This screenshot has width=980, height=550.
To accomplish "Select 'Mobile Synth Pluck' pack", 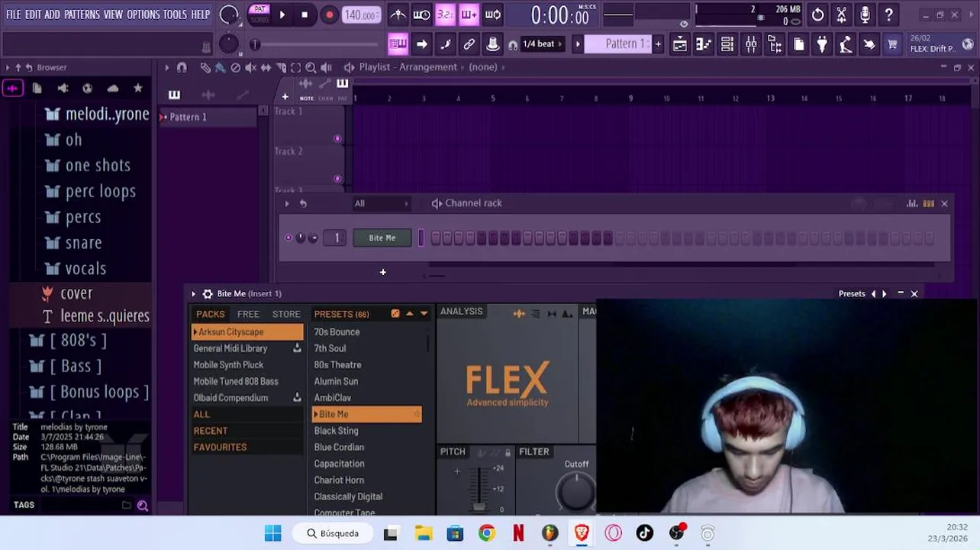I will (247, 365).
